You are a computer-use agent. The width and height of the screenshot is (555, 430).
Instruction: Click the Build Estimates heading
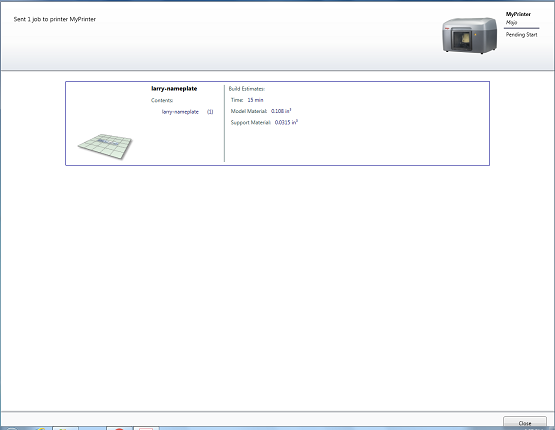pyautogui.click(x=247, y=89)
